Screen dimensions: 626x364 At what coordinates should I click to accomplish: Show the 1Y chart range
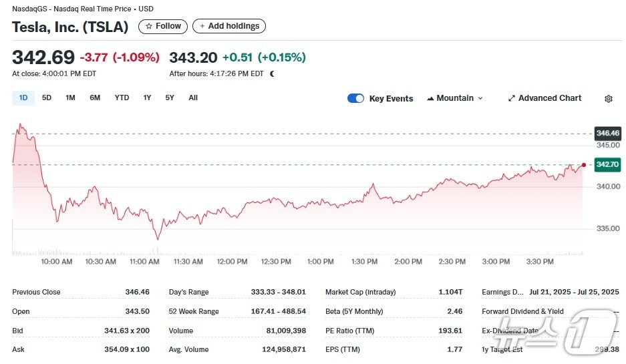pyautogui.click(x=147, y=98)
